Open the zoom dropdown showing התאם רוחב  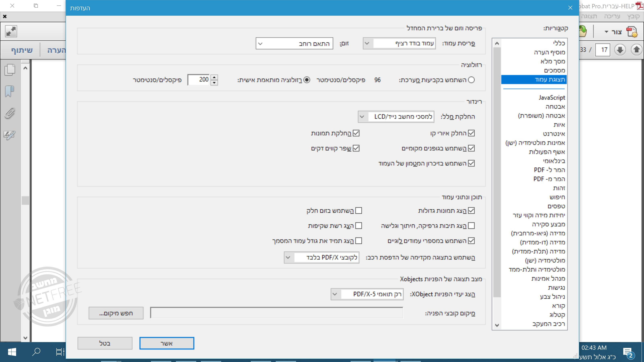pos(294,44)
